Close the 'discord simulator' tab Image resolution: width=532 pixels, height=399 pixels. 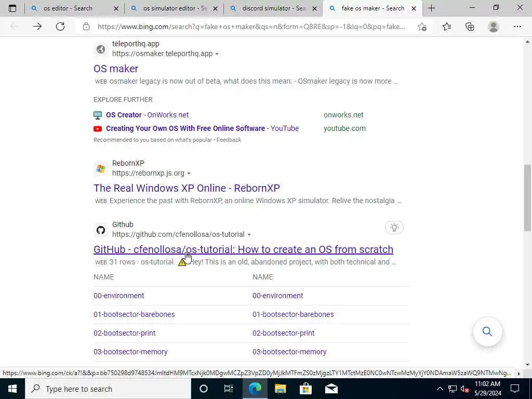314,8
